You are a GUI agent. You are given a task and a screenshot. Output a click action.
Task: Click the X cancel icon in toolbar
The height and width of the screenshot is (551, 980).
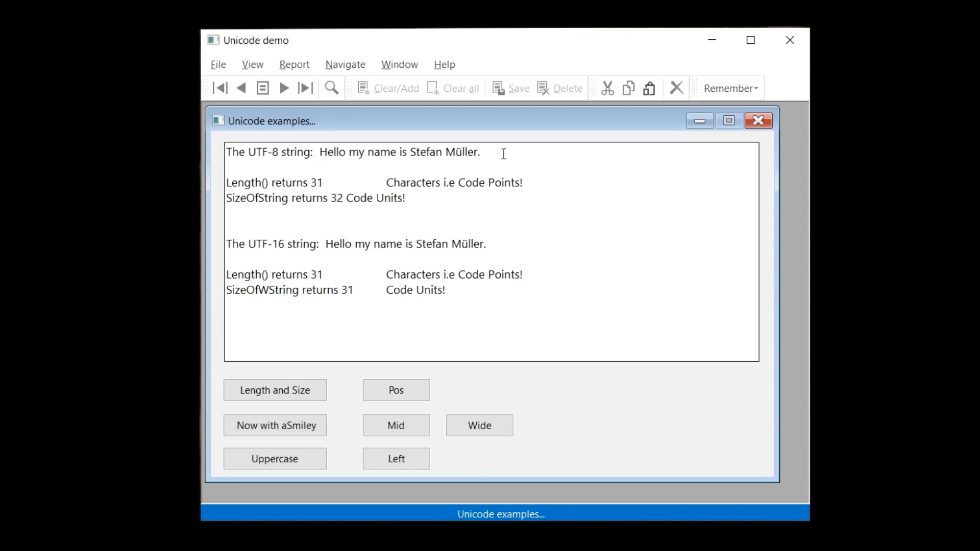pos(677,88)
